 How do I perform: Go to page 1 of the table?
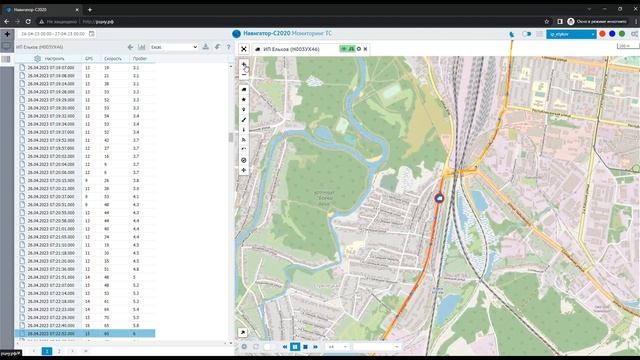(47, 351)
